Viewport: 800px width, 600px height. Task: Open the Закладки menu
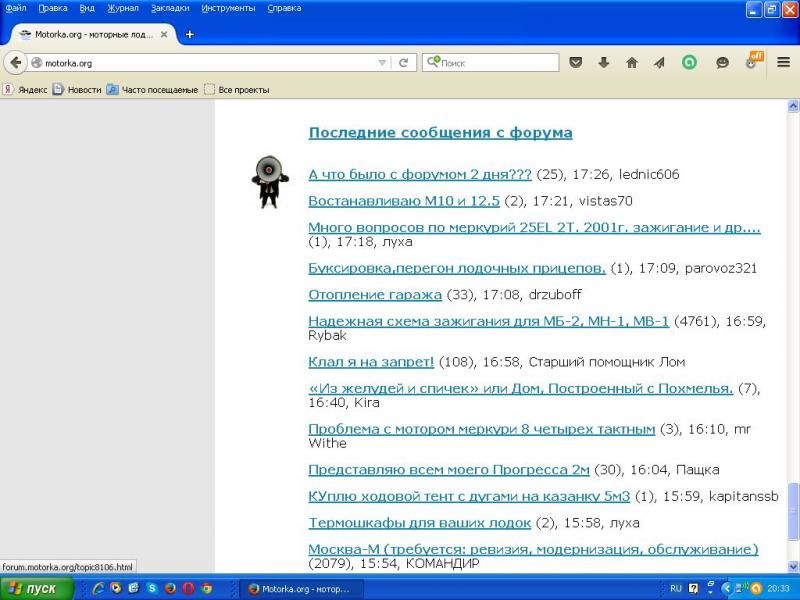[169, 8]
